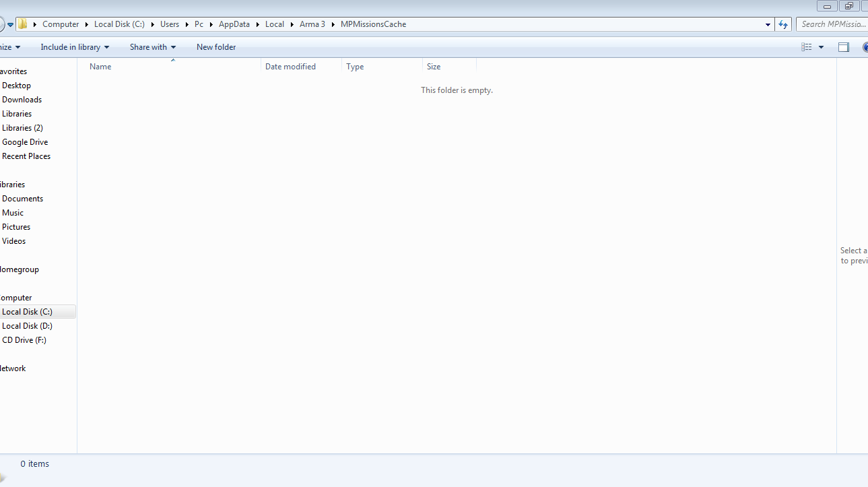Expand the arrow after Pc in the address bar
Image resolution: width=868 pixels, height=487 pixels.
[x=211, y=24]
